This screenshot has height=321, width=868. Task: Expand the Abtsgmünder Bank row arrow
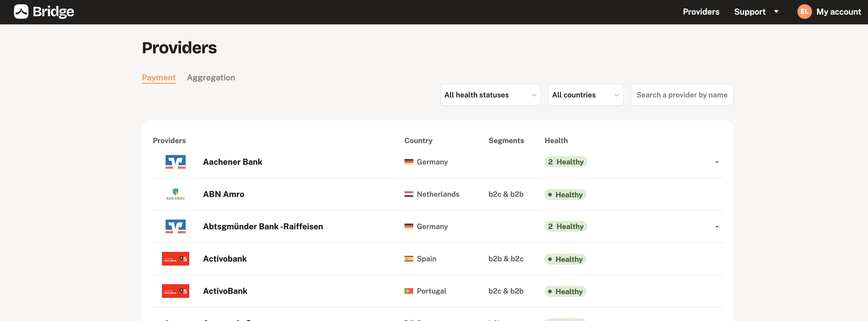click(x=717, y=227)
